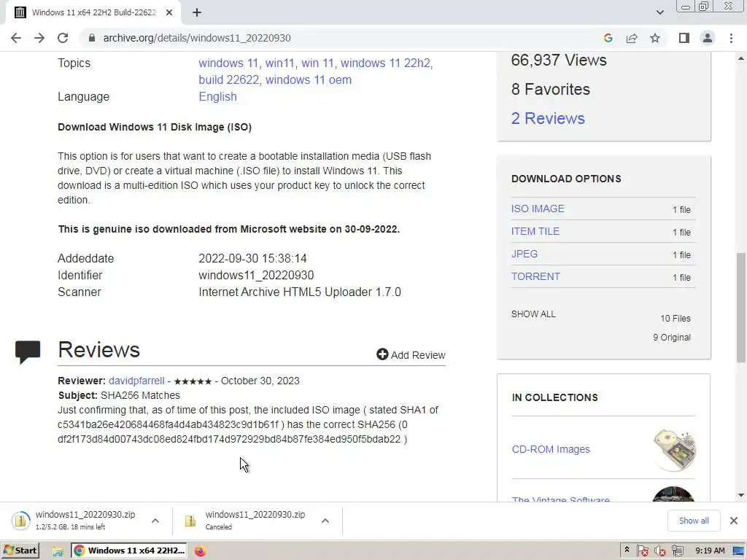Click the Add Review button
Image resolution: width=747 pixels, height=560 pixels.
pos(411,355)
